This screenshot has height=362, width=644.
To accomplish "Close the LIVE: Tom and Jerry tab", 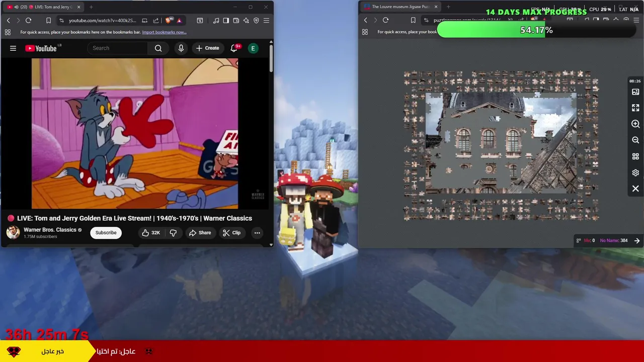I will point(78,7).
